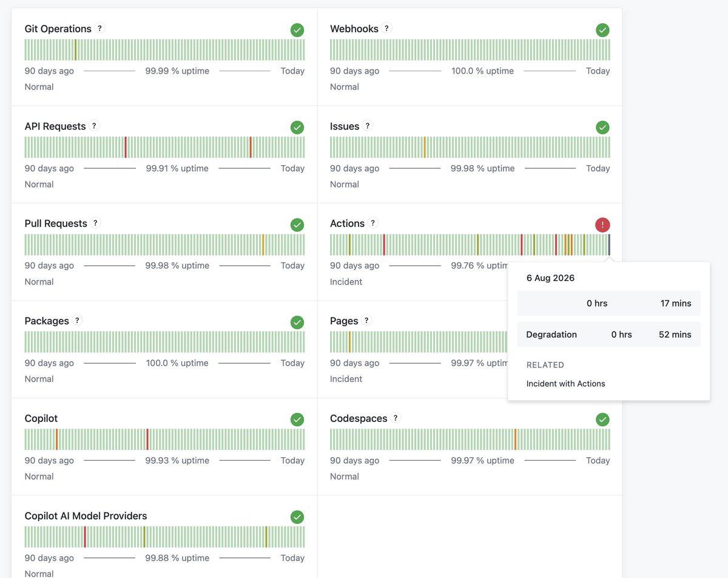The height and width of the screenshot is (578, 728).
Task: Click '99.97 % uptime' under Codespaces
Action: point(482,460)
